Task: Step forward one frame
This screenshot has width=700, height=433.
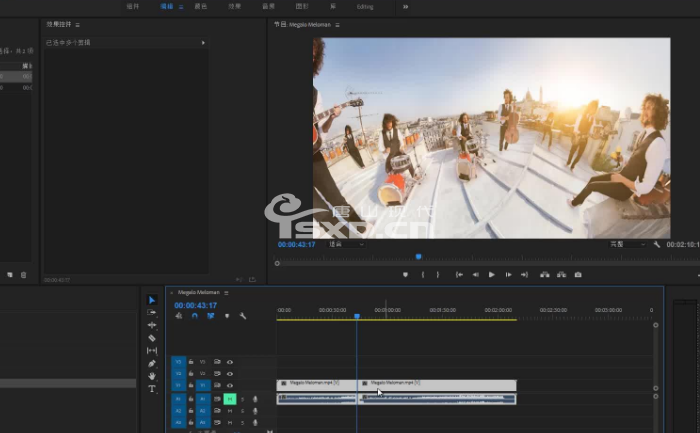Action: pos(508,275)
